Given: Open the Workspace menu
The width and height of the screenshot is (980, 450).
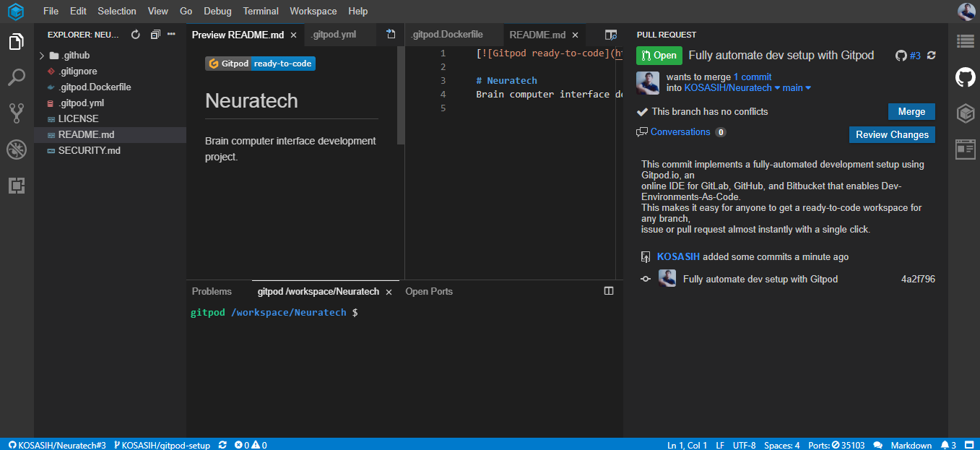Looking at the screenshot, I should [313, 11].
